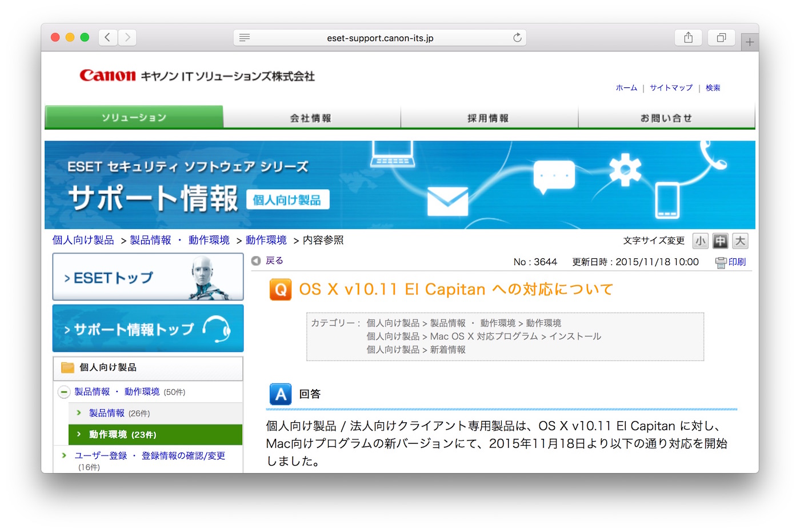Open a new tab with plus button

(750, 42)
